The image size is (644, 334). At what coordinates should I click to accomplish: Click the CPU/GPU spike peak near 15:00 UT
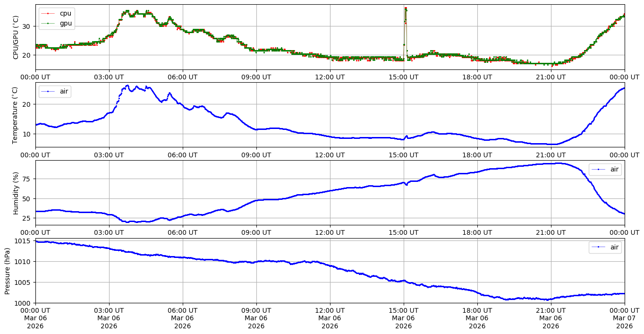(x=406, y=8)
